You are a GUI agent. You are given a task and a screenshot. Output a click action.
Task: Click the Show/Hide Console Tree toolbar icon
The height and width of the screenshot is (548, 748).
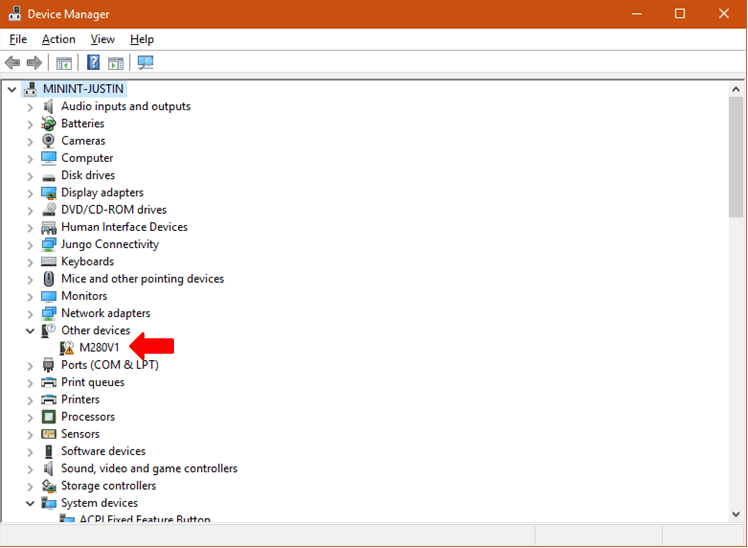[64, 63]
